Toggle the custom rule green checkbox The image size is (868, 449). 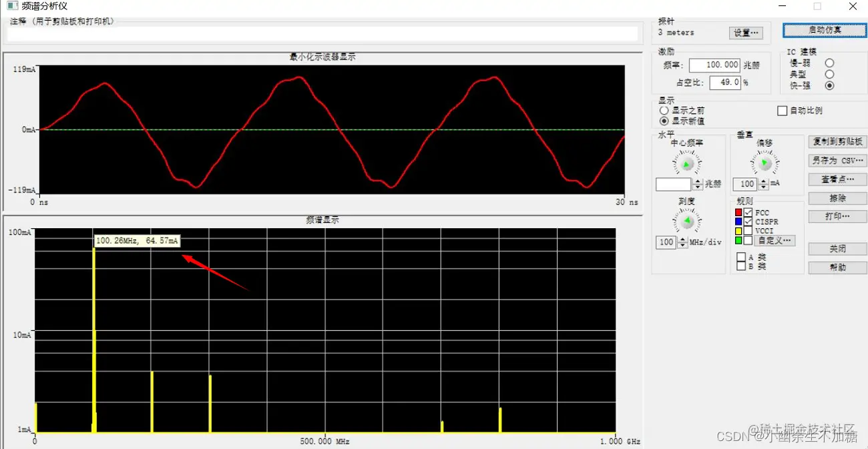click(748, 240)
